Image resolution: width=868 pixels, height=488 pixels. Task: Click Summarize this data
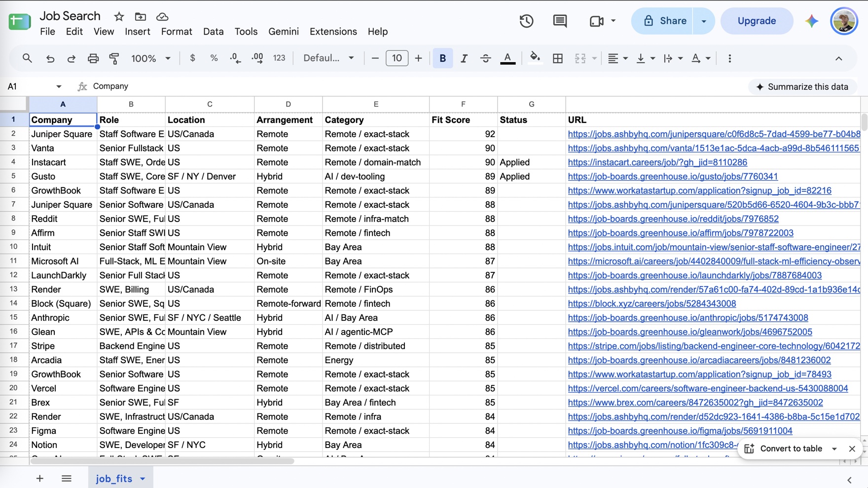[802, 87]
